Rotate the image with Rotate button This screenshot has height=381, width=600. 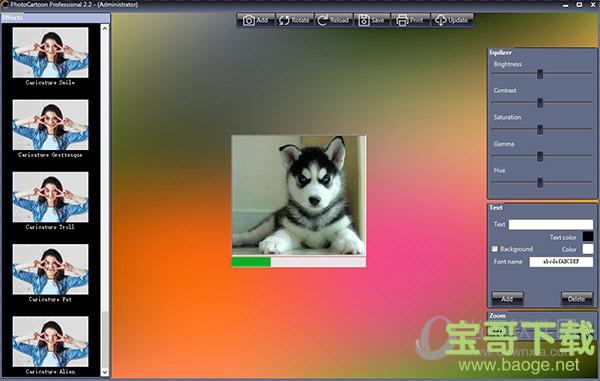point(294,20)
